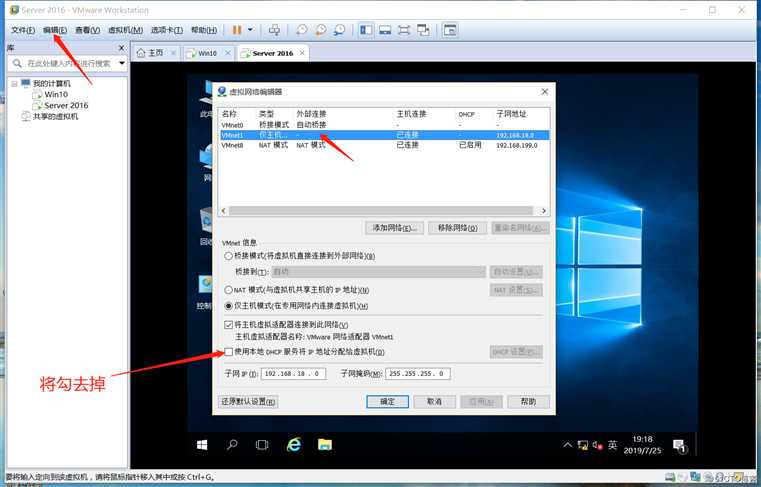Click the take snapshot clock icon
This screenshot has width=761, height=487.
point(301,30)
